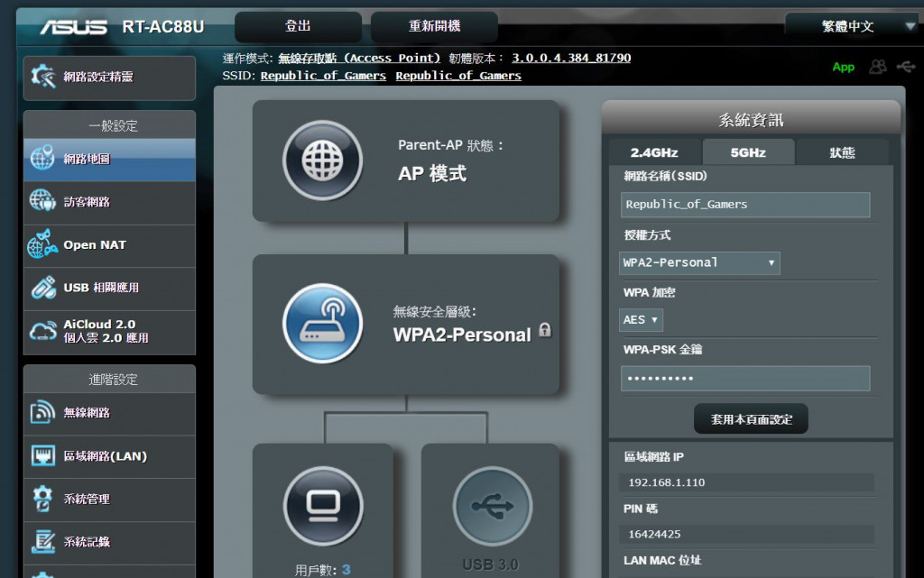
Task: Click the USB 3.0 device icon
Action: point(492,506)
